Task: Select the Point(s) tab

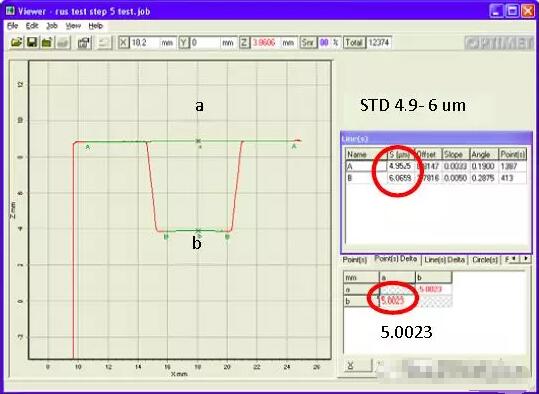Action: [x=355, y=260]
